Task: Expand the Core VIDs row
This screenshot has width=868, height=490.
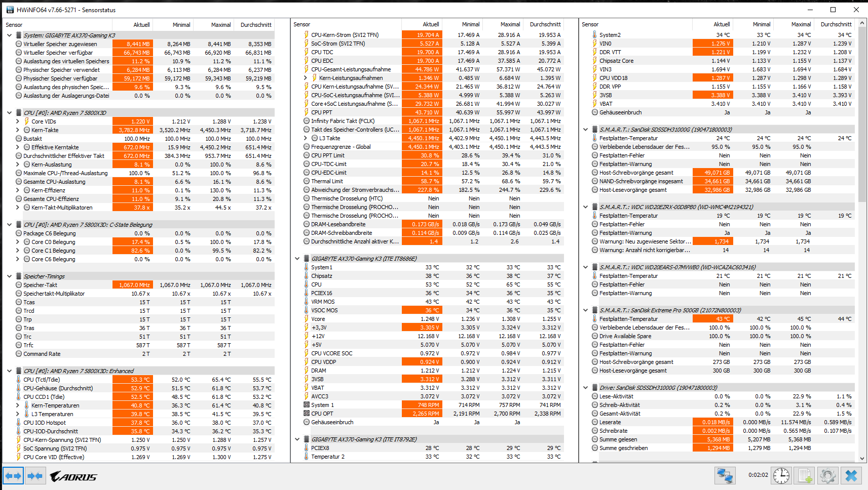Action: point(18,121)
